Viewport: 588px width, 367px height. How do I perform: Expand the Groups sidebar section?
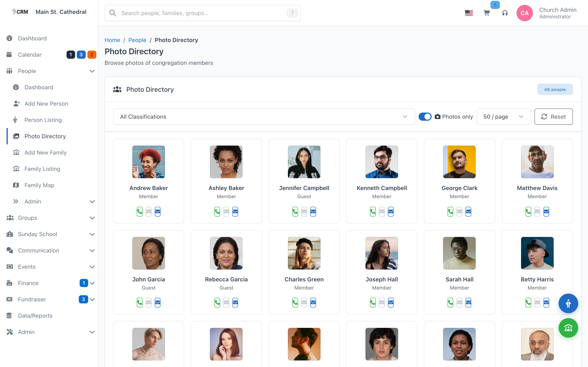click(49, 218)
